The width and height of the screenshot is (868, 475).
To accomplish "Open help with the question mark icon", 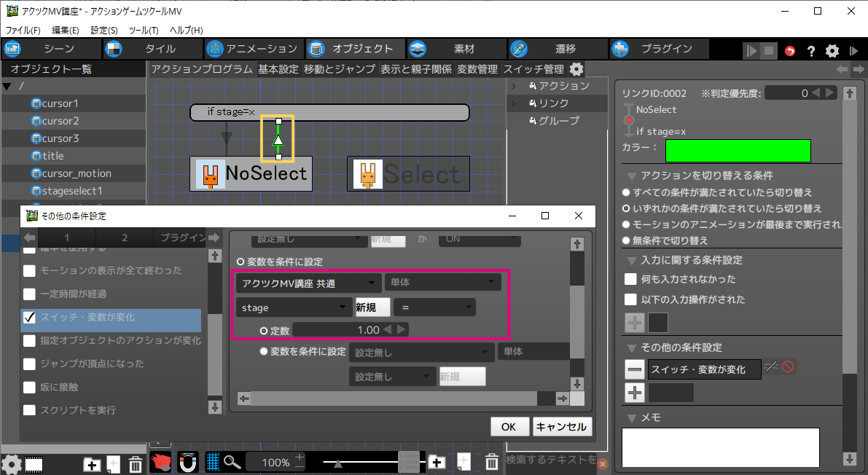I will point(810,51).
